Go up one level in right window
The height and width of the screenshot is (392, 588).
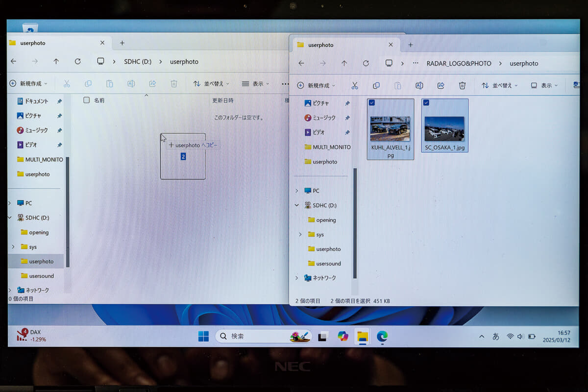344,63
